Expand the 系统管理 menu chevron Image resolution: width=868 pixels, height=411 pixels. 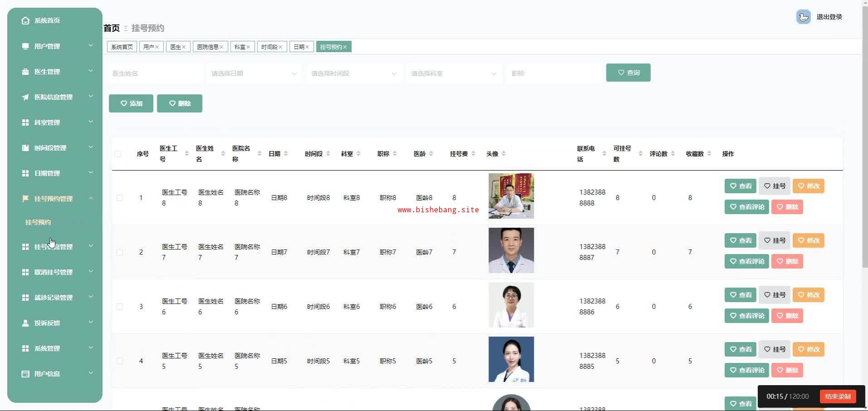[91, 348]
